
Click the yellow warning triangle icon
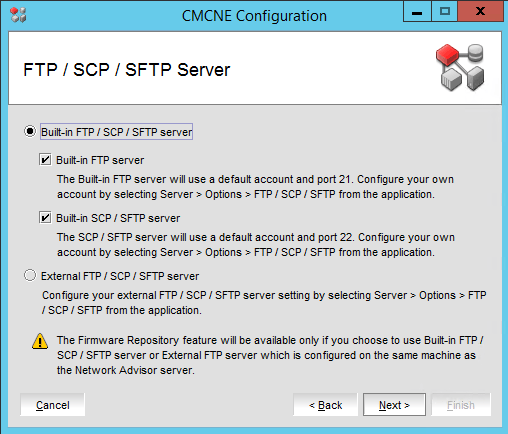pos(40,341)
